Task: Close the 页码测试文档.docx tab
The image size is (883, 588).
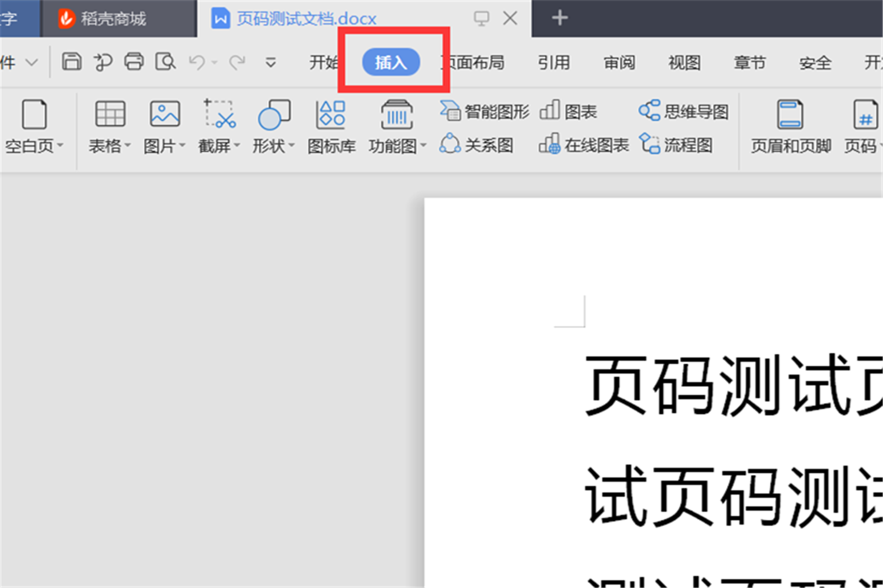Action: [x=510, y=19]
